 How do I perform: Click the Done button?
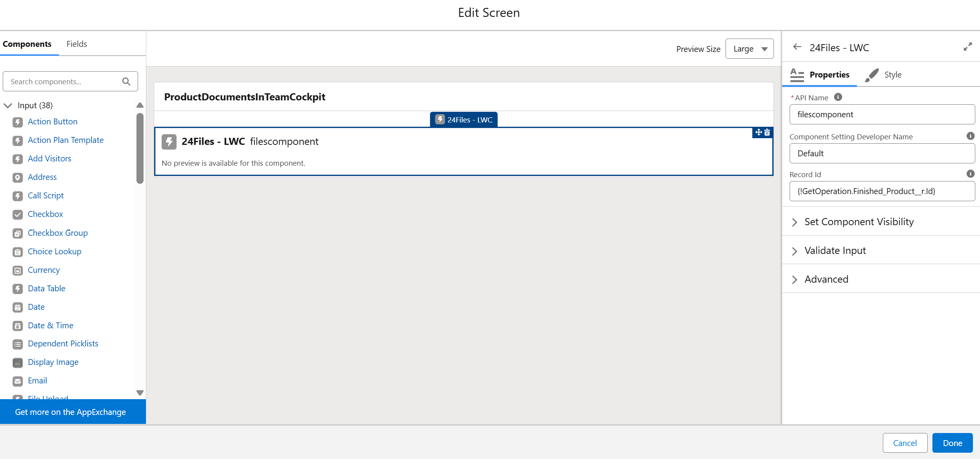952,443
